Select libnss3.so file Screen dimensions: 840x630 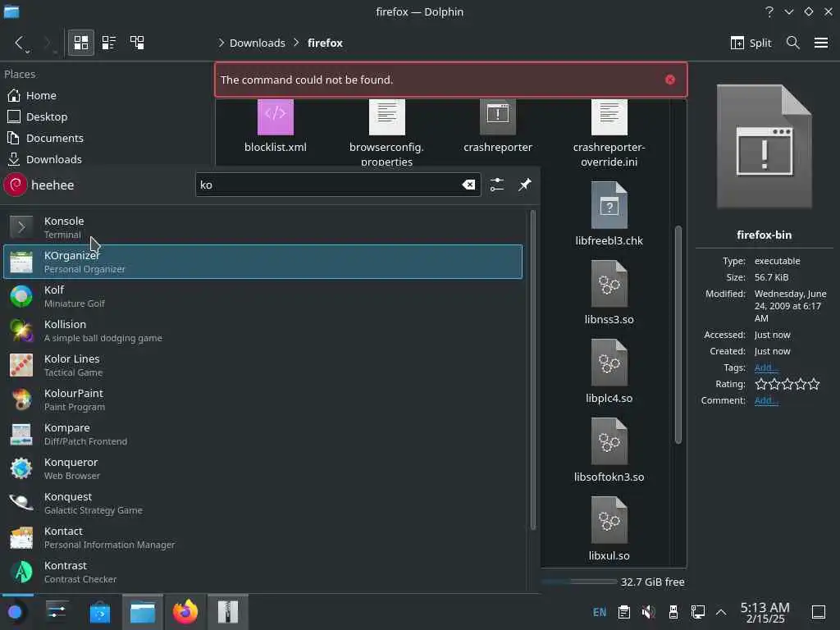coord(609,293)
